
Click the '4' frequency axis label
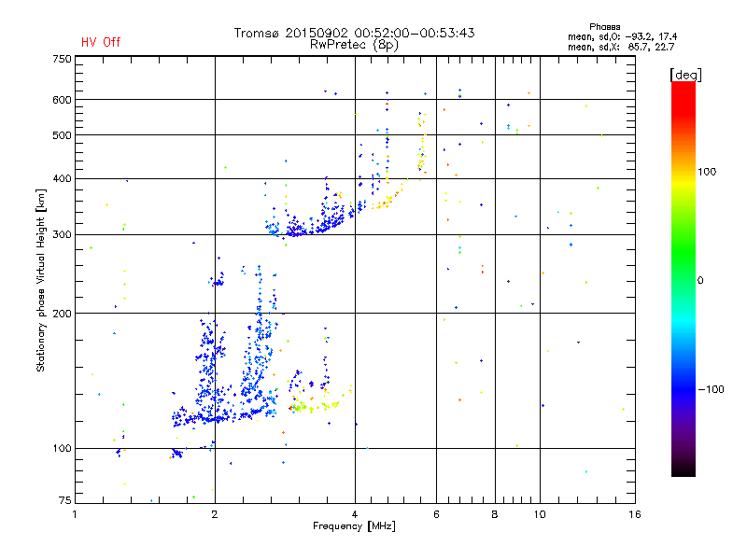point(355,514)
